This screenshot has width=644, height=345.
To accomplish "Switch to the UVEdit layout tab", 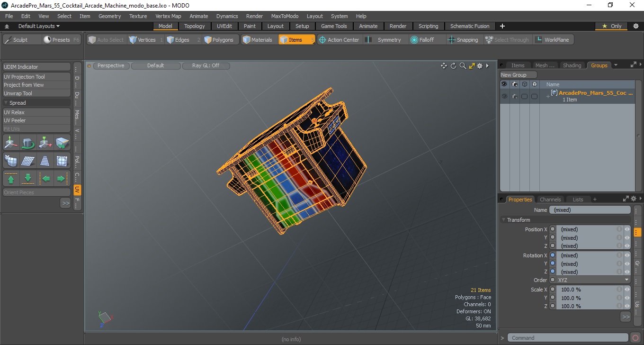I will tap(224, 26).
